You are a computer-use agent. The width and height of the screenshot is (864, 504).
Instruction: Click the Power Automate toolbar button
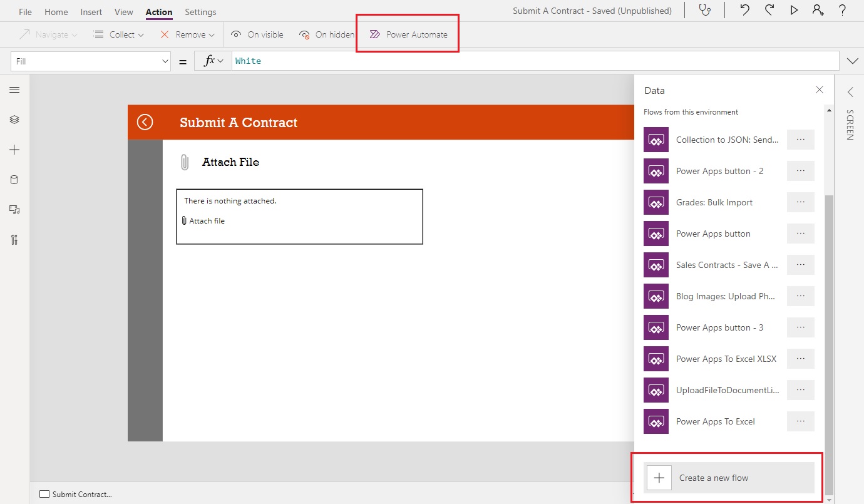[x=408, y=34]
